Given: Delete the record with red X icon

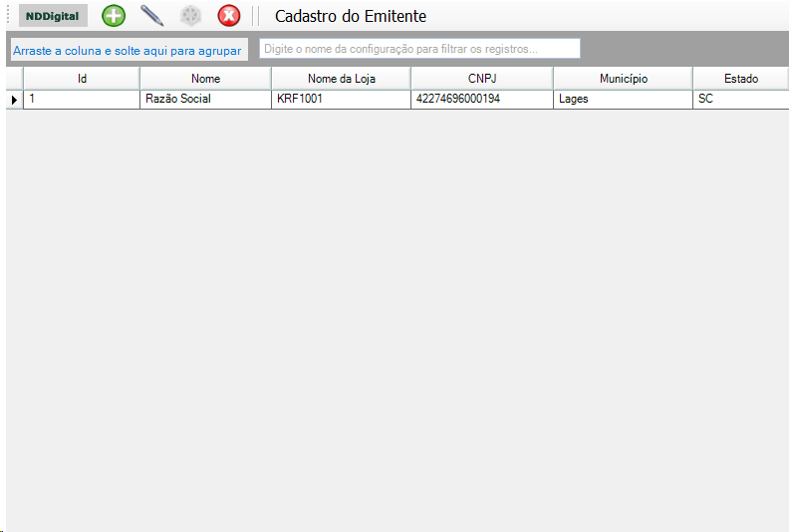Looking at the screenshot, I should (x=229, y=16).
